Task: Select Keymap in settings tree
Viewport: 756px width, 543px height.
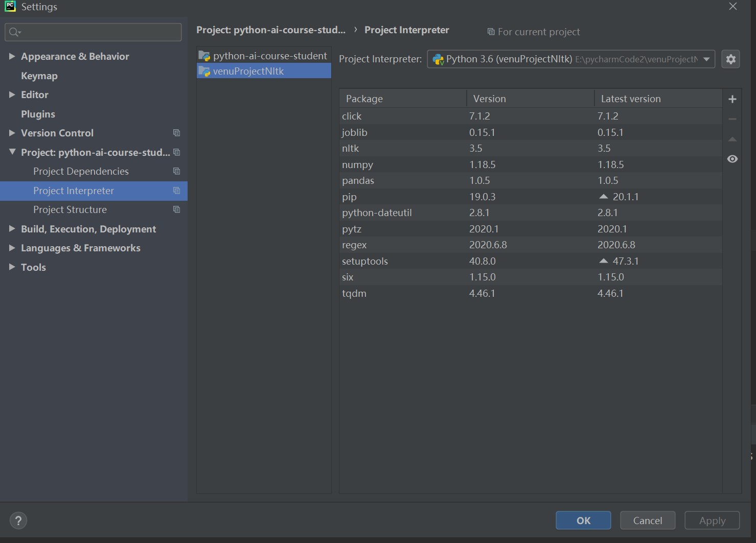Action: coord(39,76)
